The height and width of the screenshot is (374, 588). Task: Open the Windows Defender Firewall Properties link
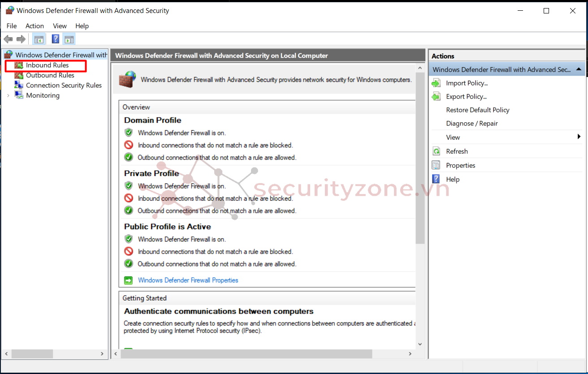188,280
